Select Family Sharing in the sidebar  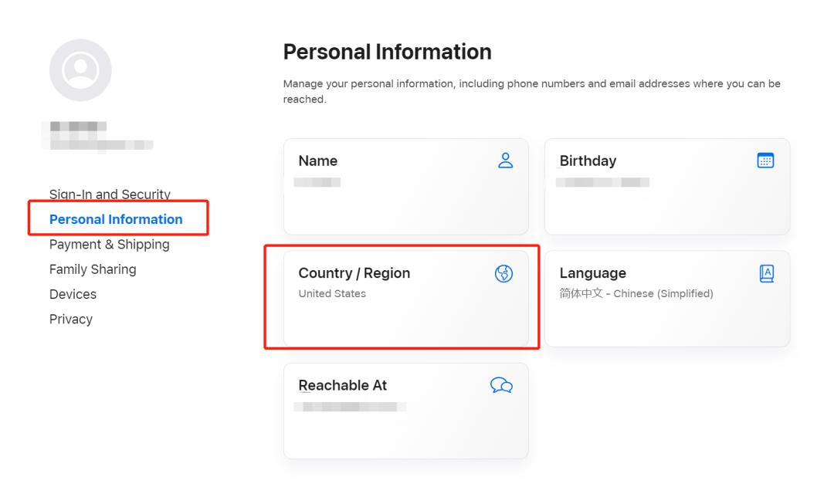(x=92, y=269)
